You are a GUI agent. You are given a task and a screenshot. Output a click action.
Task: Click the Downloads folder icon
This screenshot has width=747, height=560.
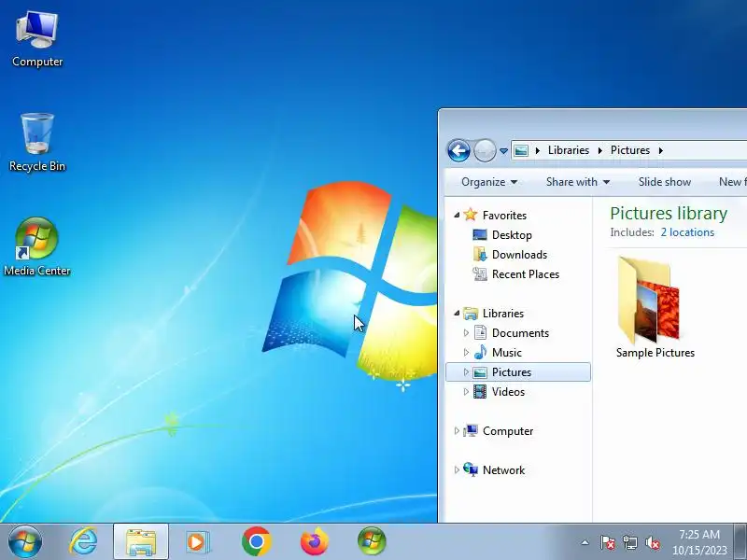[x=480, y=254]
